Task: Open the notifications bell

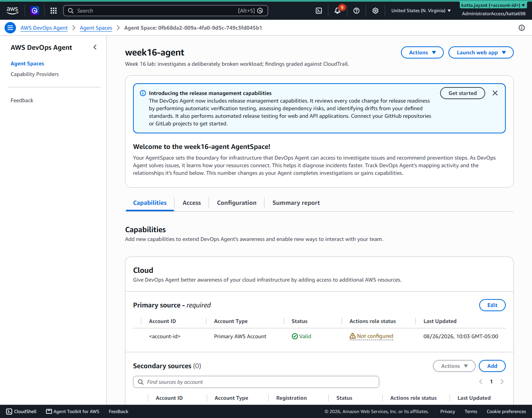Action: pos(337,11)
